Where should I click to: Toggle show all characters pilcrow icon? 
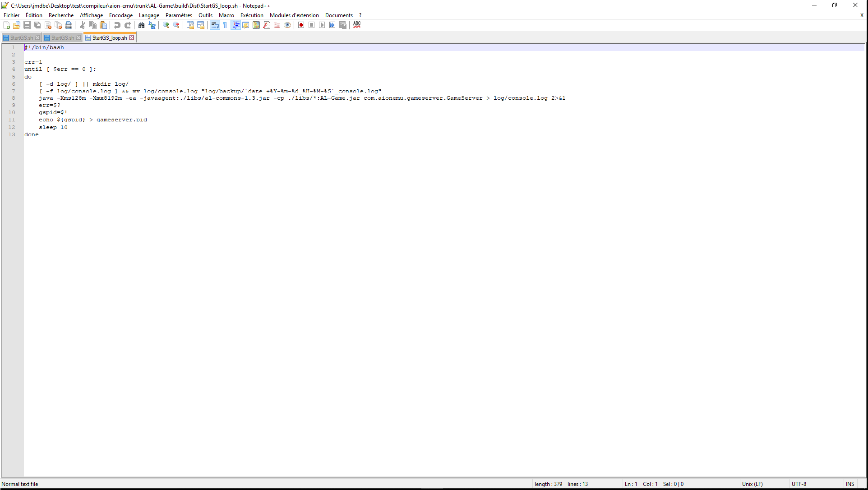225,25
